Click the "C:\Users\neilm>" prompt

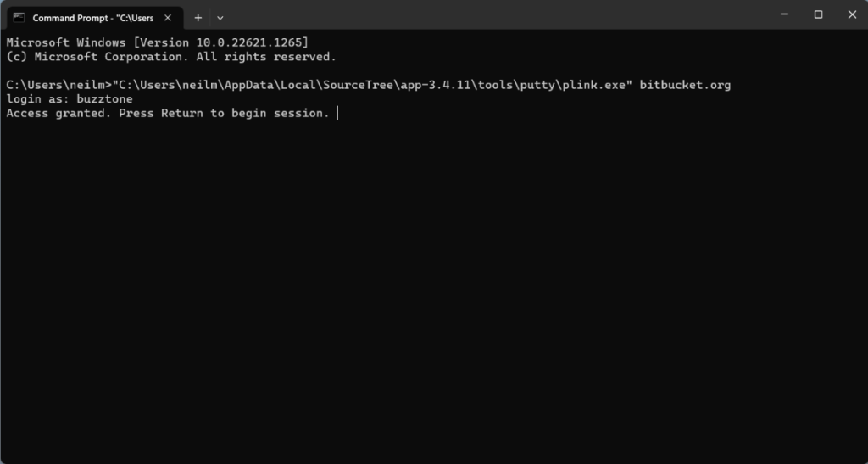(58, 85)
